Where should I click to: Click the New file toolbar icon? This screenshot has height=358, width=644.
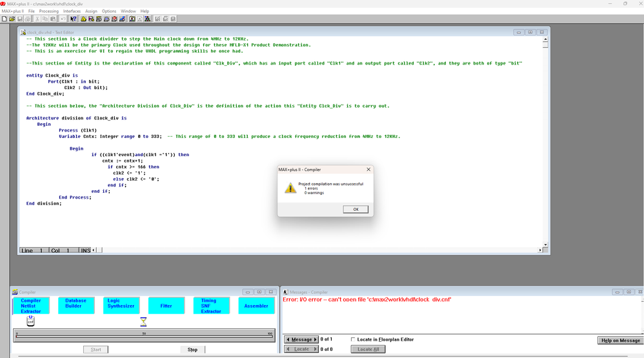[4, 19]
